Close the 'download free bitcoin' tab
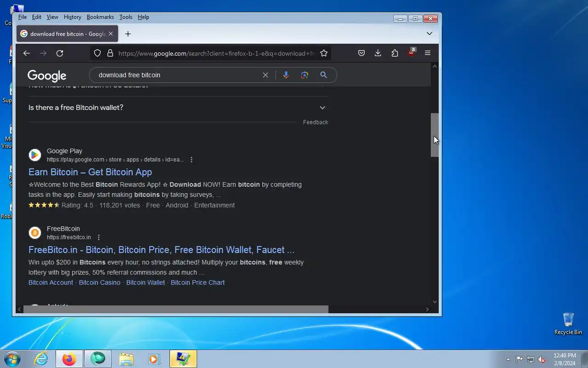Viewport: 588px width, 368px height. [111, 34]
